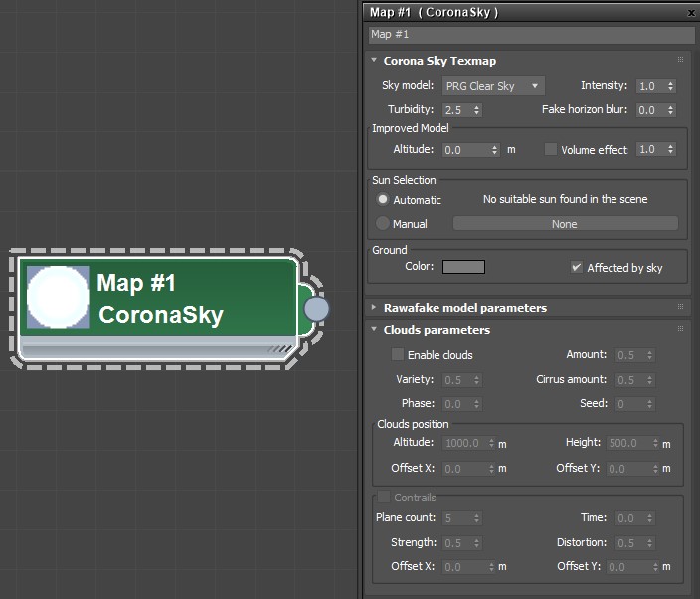Enable the Volume effect checkbox
The width and height of the screenshot is (700, 599).
tap(551, 150)
